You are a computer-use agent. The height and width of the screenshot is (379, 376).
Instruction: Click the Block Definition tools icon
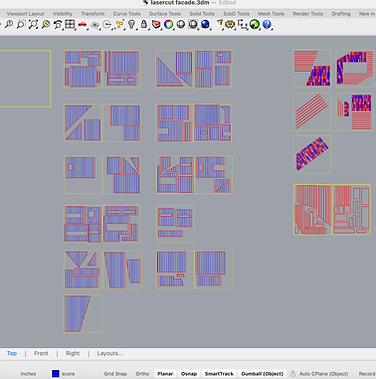[242, 24]
